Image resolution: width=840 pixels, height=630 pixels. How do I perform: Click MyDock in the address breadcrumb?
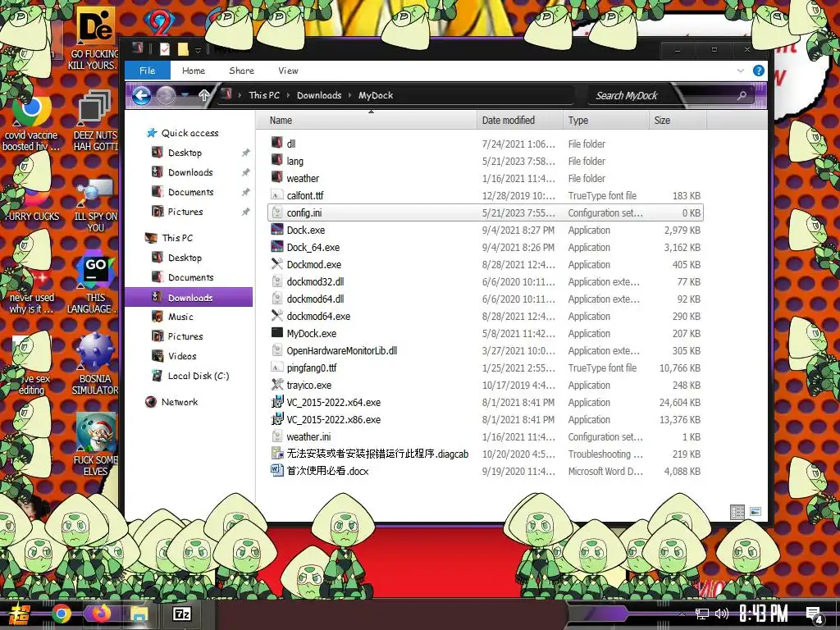[376, 95]
